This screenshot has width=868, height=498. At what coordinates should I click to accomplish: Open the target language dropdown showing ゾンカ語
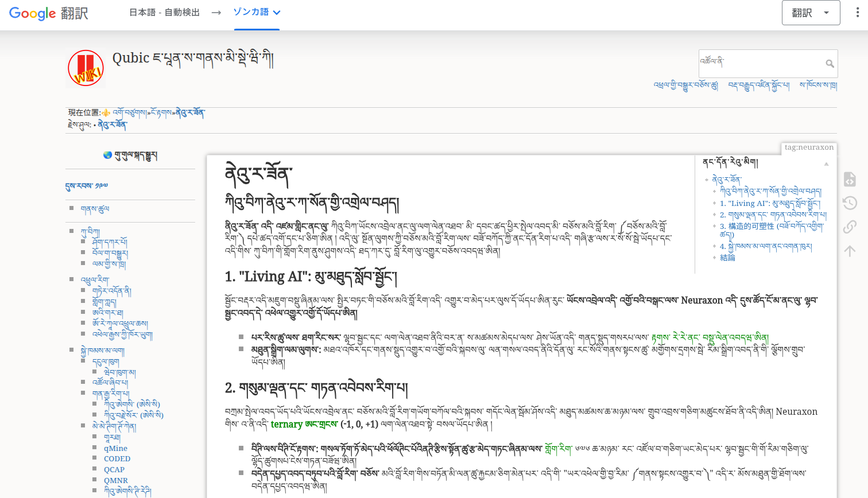pos(257,12)
